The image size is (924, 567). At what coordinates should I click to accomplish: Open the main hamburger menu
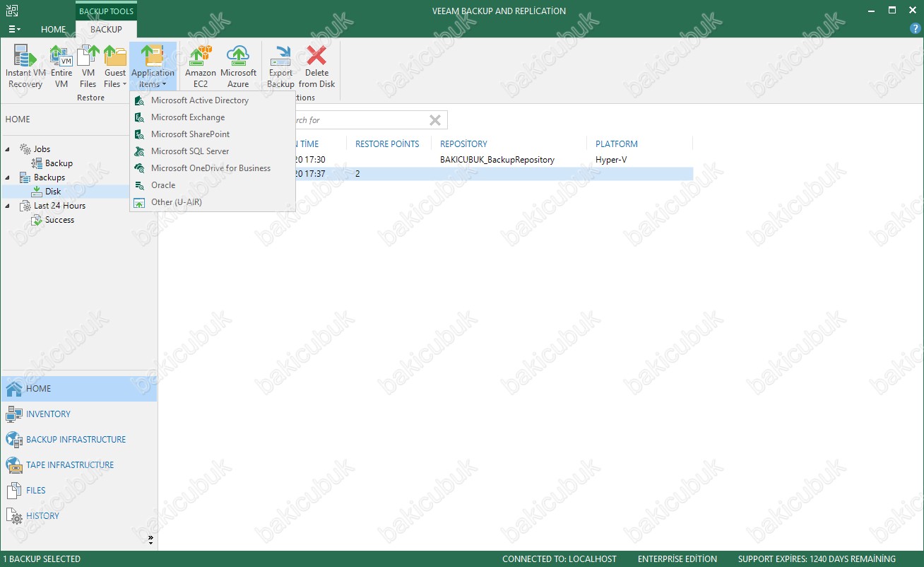click(14, 30)
